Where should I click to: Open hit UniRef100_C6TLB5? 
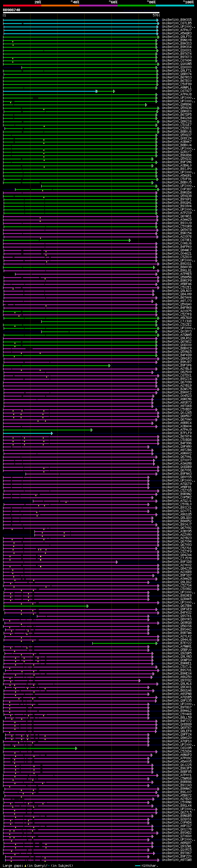[177, 23]
